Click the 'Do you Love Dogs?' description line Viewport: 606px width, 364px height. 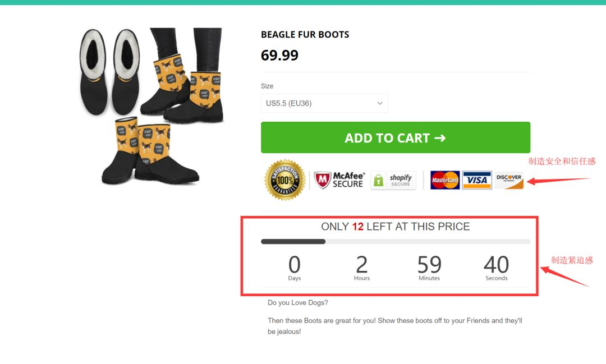tap(298, 303)
